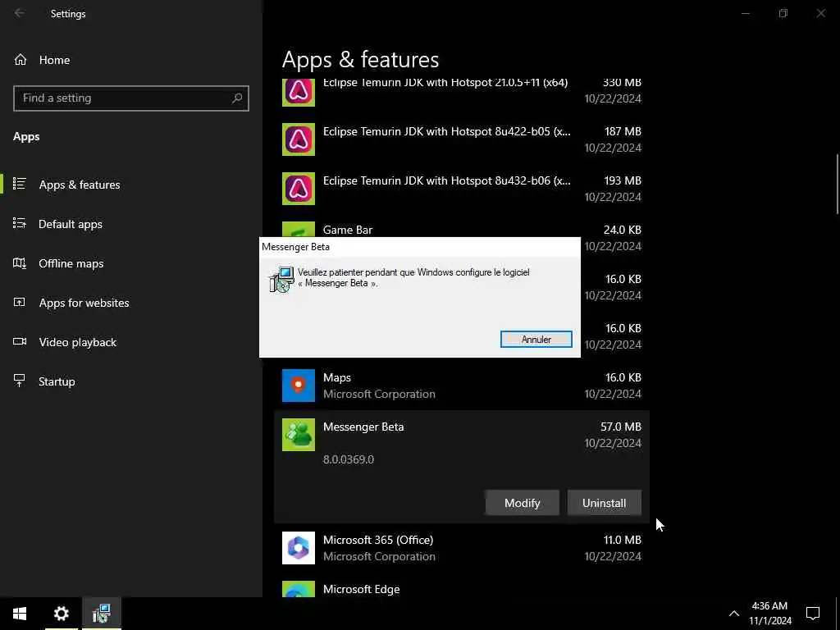Click the Settings back arrow
Screen dimensions: 840x630
coord(20,13)
